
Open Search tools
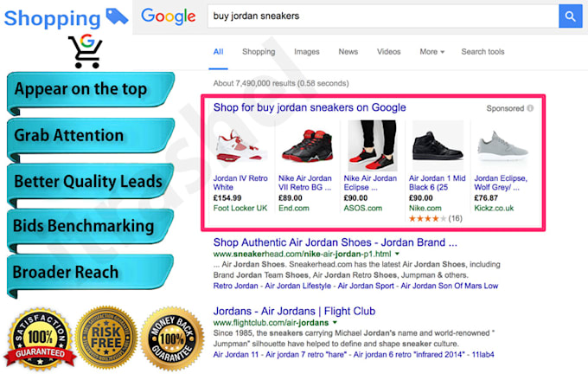coord(483,52)
